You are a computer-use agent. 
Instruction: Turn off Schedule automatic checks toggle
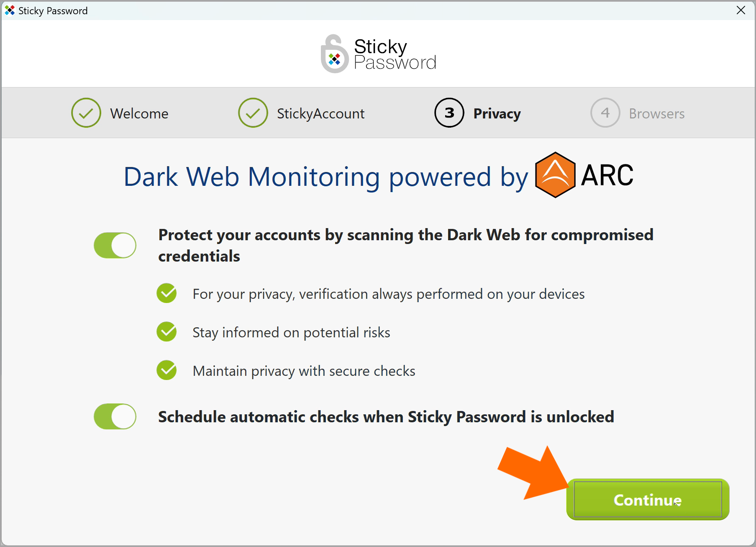pos(115,416)
